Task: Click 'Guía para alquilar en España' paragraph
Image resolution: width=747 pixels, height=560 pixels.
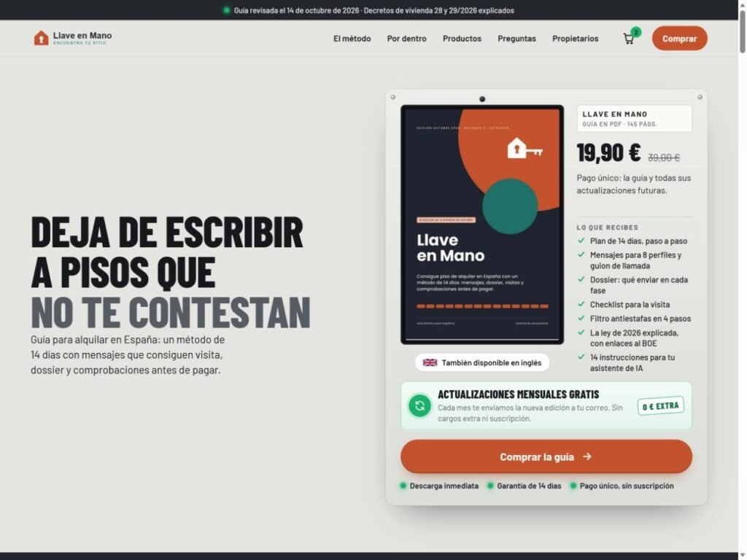Action: tap(128, 355)
